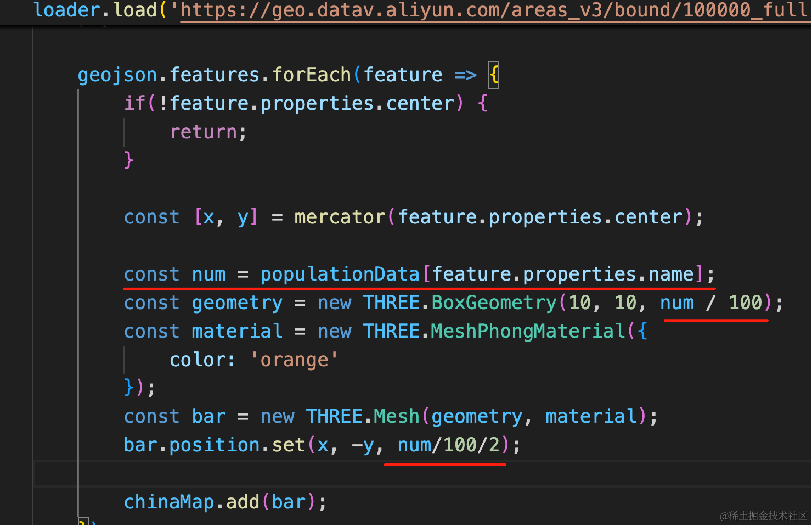The image size is (812, 526).
Task: Click the 'return' keyword
Action: pos(203,132)
